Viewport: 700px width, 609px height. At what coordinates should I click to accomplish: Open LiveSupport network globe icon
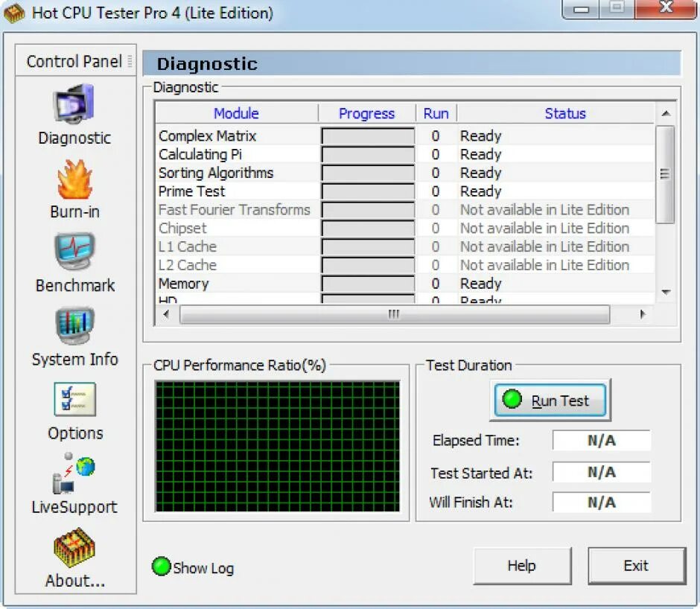pos(74,474)
